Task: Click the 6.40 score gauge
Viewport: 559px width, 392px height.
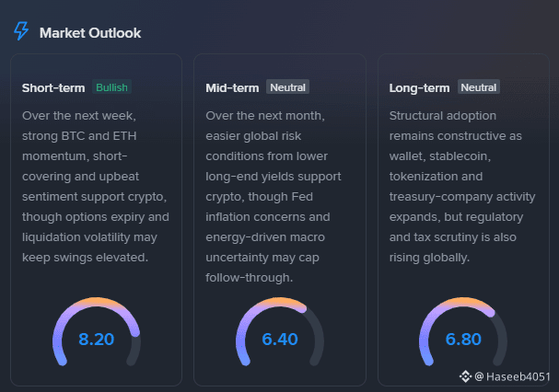Action: 280,333
